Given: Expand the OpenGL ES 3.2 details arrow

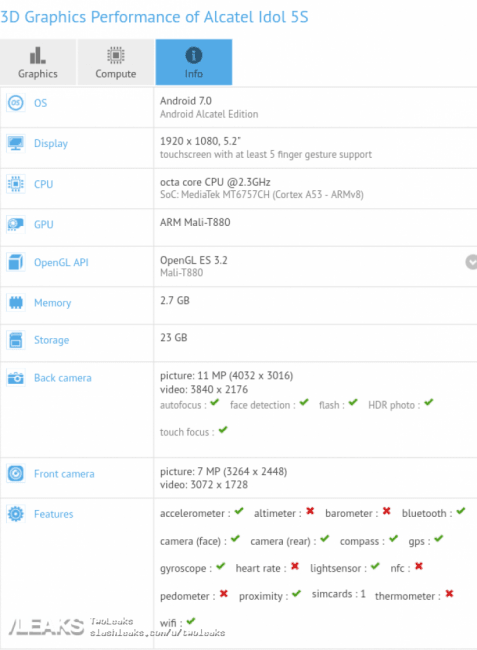Looking at the screenshot, I should pyautogui.click(x=471, y=262).
